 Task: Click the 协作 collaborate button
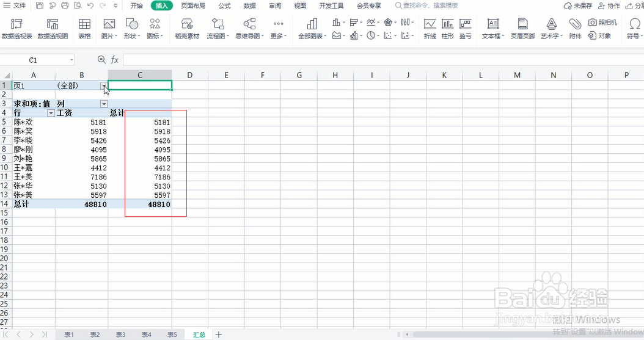click(x=609, y=5)
